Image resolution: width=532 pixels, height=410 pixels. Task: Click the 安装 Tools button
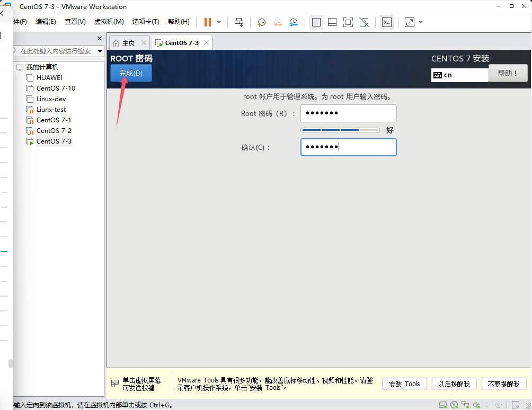click(x=404, y=384)
